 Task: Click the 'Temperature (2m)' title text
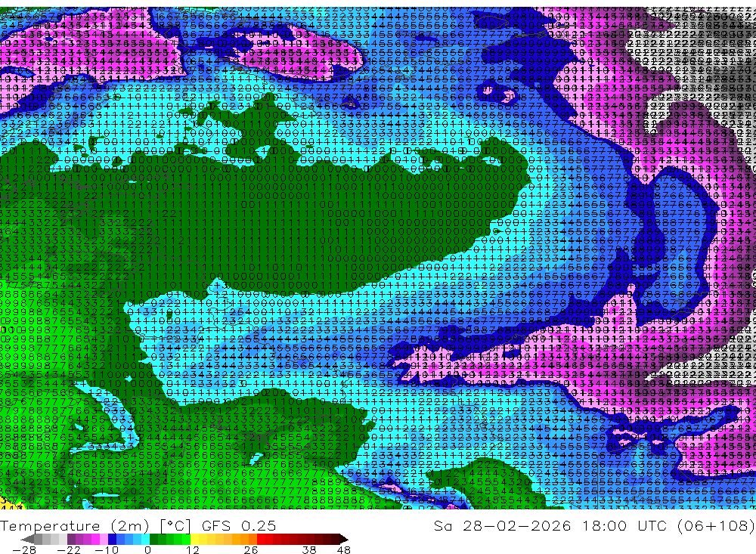click(75, 526)
